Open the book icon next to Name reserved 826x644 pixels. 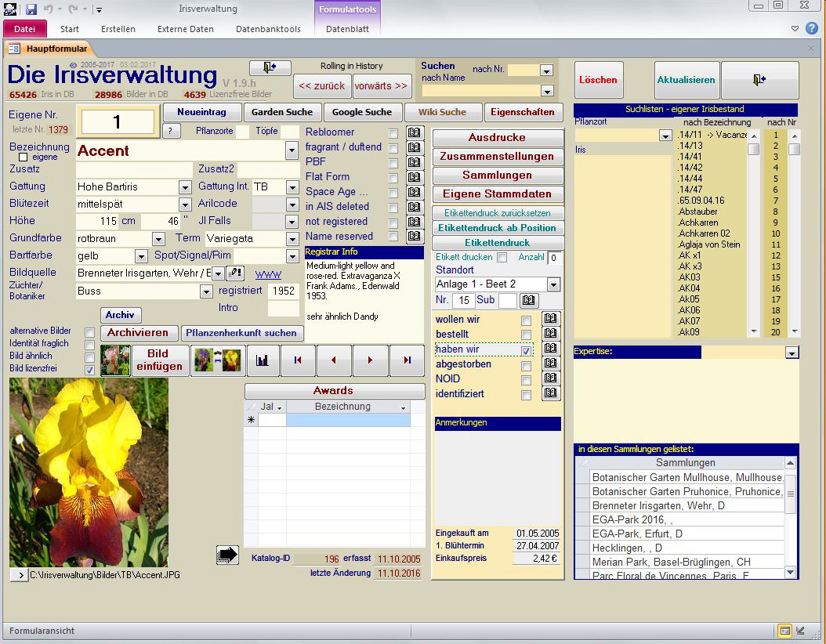pyautogui.click(x=414, y=236)
